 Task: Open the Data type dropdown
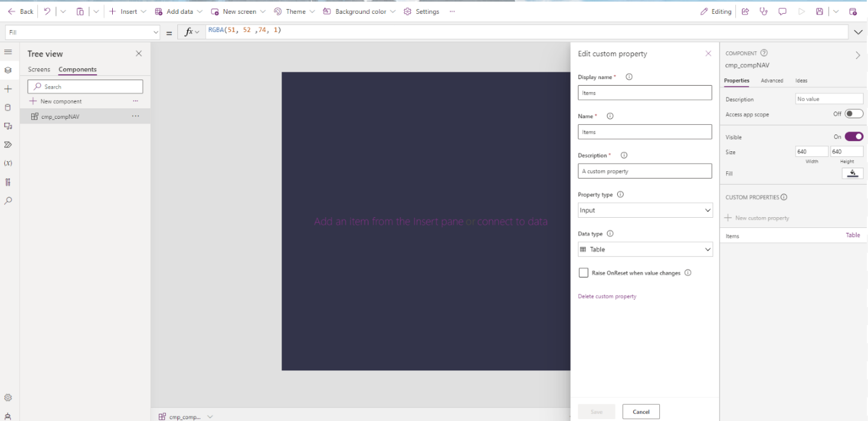(645, 249)
